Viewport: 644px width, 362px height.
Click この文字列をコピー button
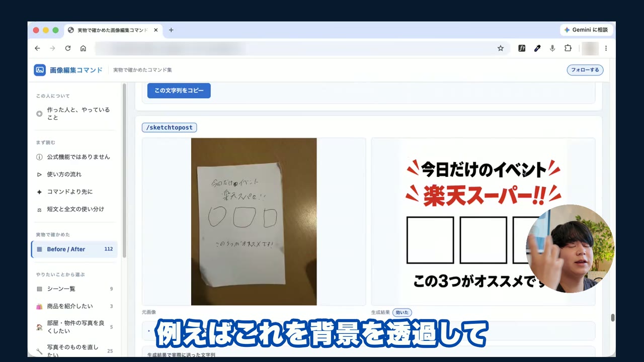[179, 90]
